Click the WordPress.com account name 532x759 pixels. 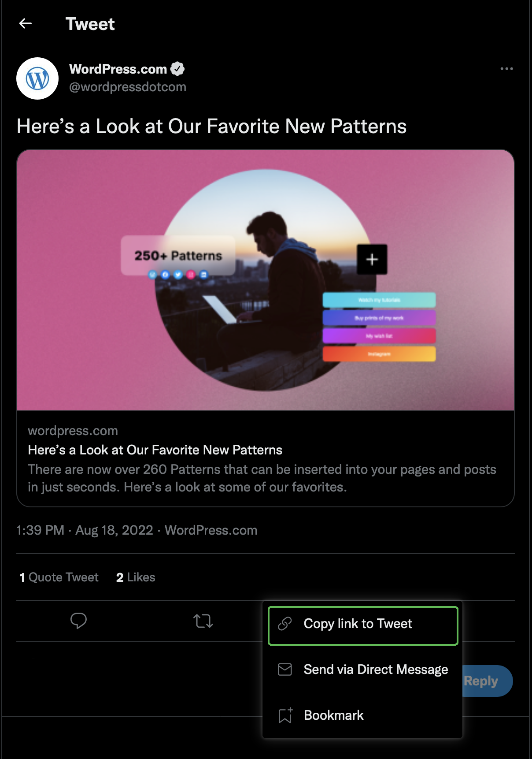118,69
